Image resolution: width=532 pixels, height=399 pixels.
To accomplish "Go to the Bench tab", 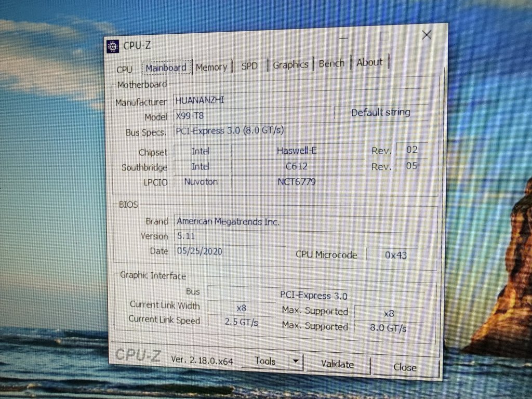I will point(331,63).
